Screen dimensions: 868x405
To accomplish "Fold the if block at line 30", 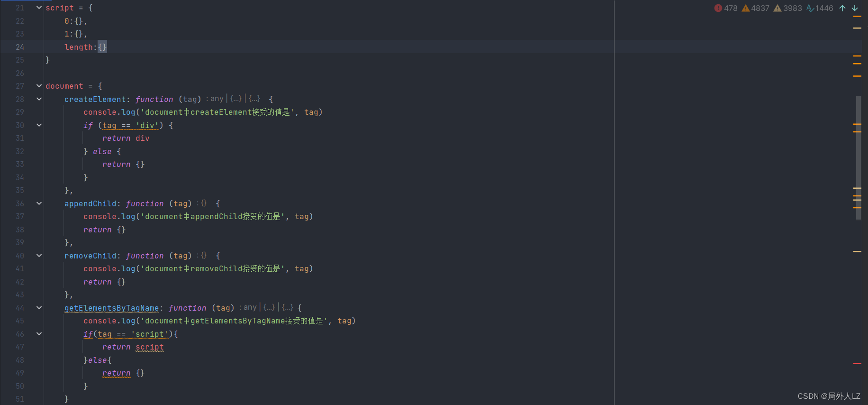I will click(x=39, y=125).
